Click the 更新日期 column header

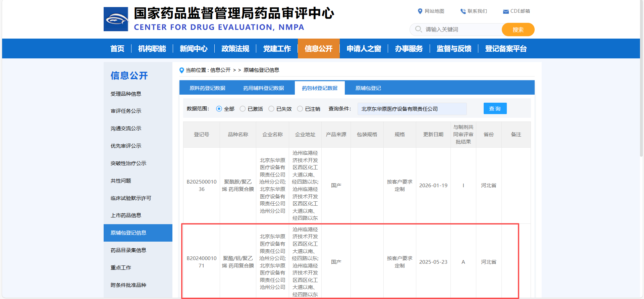click(x=433, y=135)
